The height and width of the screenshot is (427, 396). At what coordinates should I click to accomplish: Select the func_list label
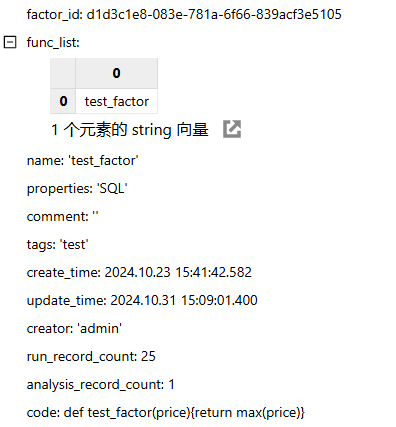click(x=53, y=43)
